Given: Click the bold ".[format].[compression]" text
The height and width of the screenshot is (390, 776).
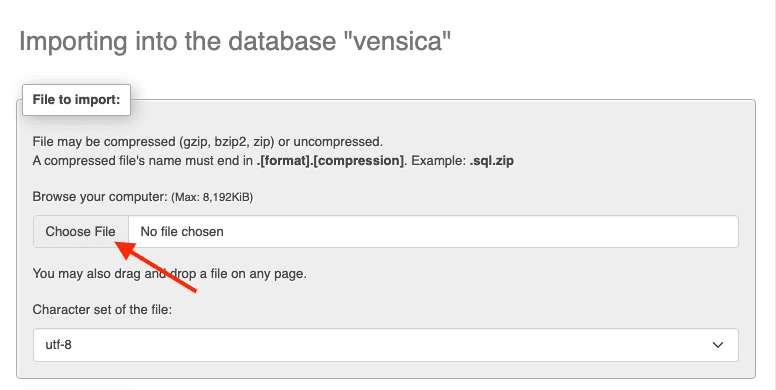Looking at the screenshot, I should 331,161.
